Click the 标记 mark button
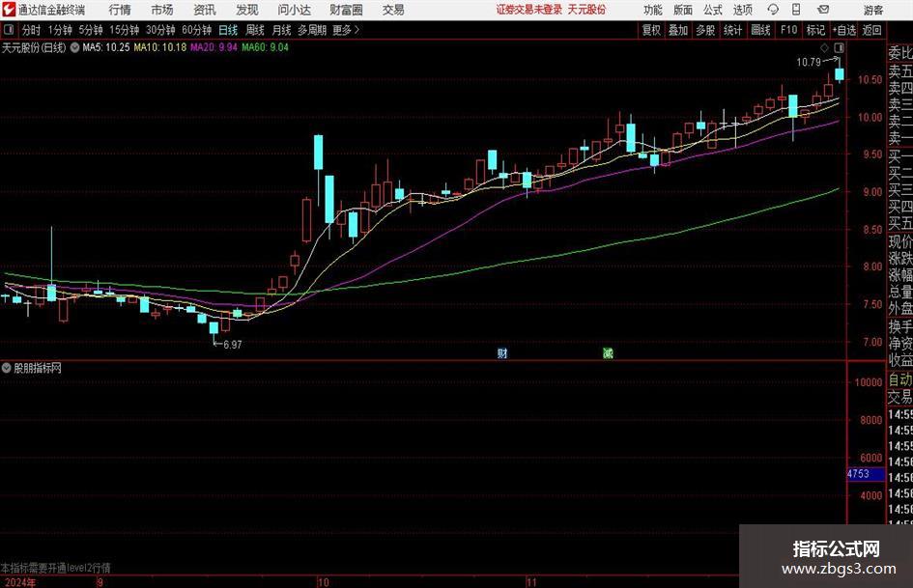 tap(815, 30)
